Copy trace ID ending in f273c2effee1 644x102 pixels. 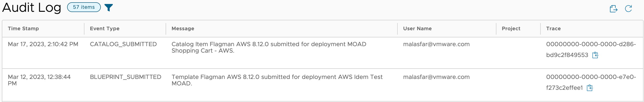point(590,88)
